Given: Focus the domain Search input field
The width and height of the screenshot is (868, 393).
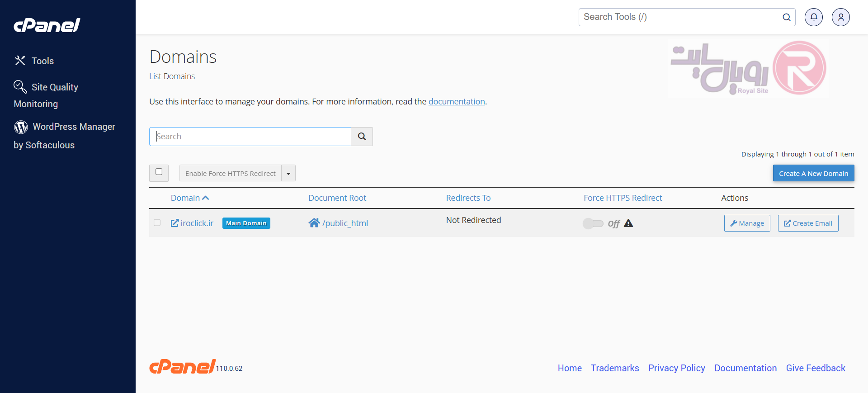Looking at the screenshot, I should point(250,137).
